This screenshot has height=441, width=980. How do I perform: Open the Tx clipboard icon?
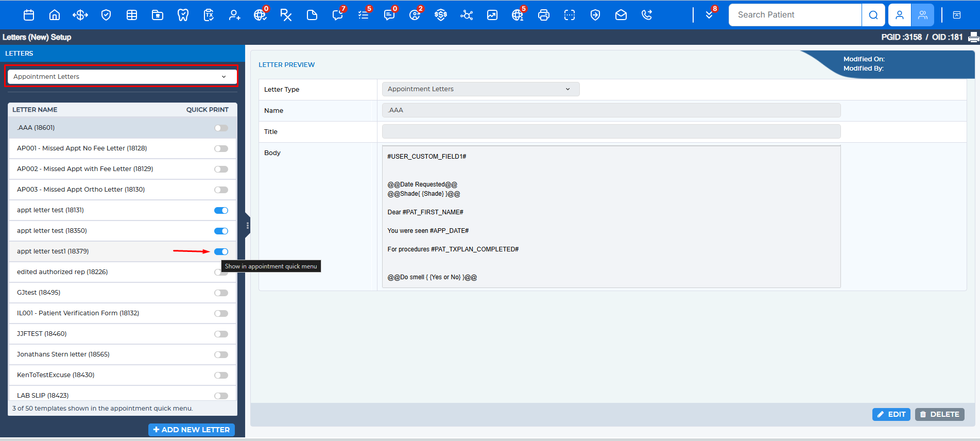coord(209,15)
